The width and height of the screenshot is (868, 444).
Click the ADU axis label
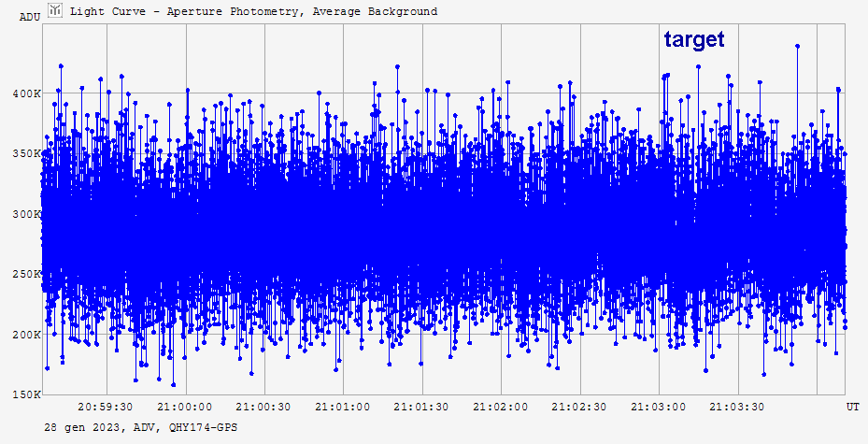pos(30,17)
